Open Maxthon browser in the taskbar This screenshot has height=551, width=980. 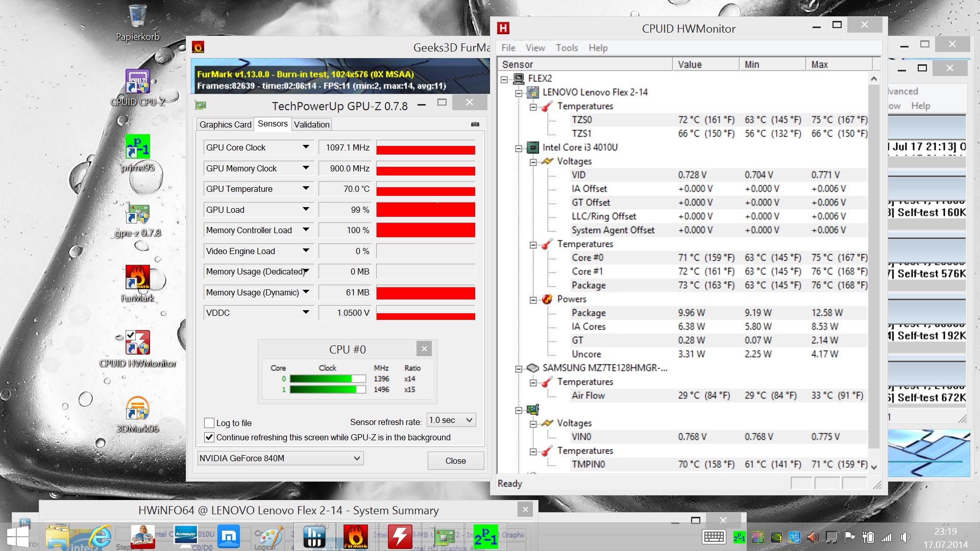tap(229, 537)
